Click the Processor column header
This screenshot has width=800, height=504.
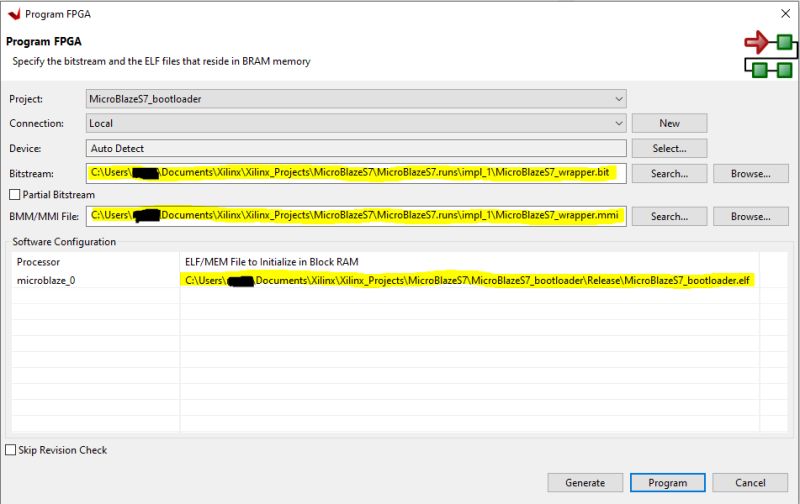pyautogui.click(x=95, y=262)
